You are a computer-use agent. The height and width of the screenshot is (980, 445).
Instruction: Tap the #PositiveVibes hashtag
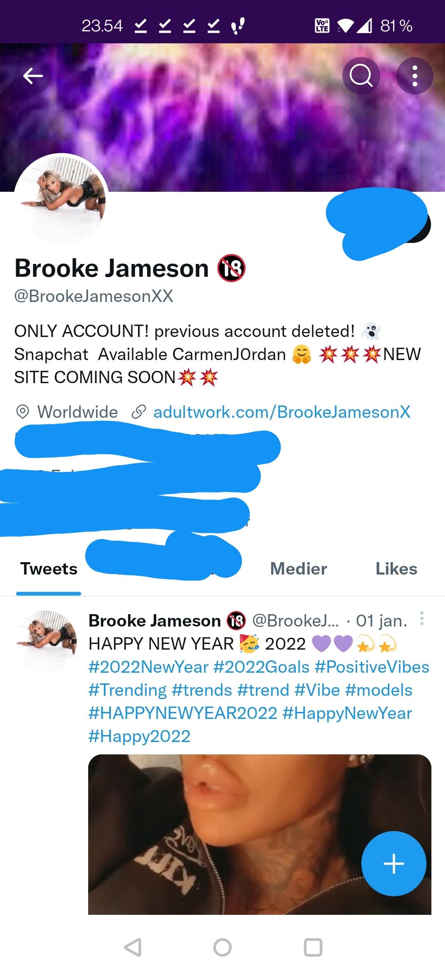[x=372, y=667]
